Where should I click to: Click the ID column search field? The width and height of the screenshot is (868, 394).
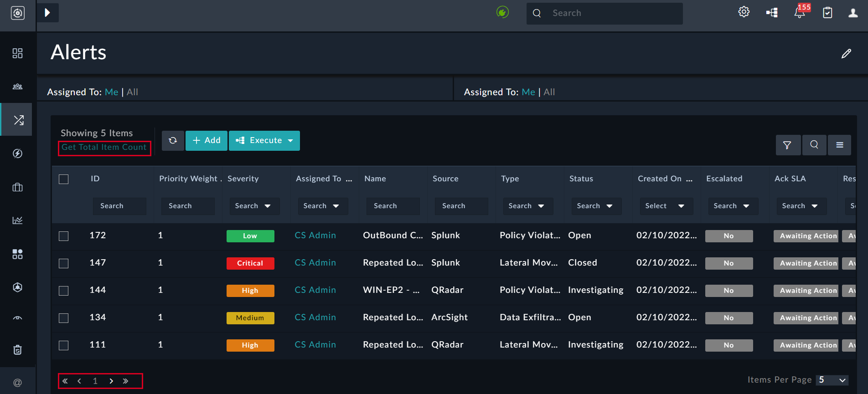pyautogui.click(x=120, y=206)
